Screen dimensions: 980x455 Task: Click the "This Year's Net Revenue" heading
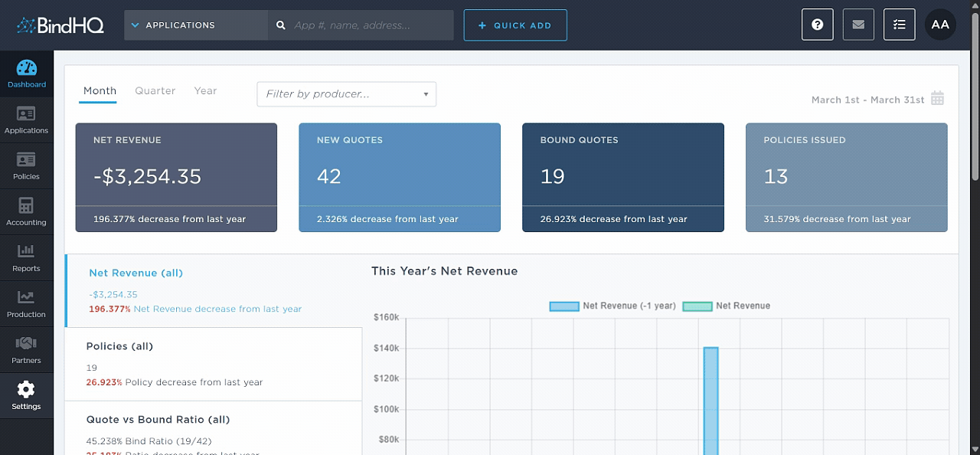(445, 271)
